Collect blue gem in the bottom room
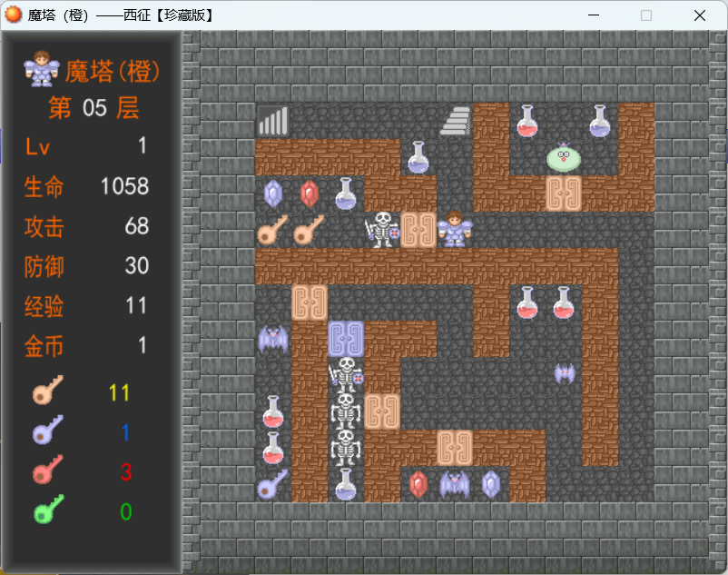728x575 pixels. tap(491, 484)
